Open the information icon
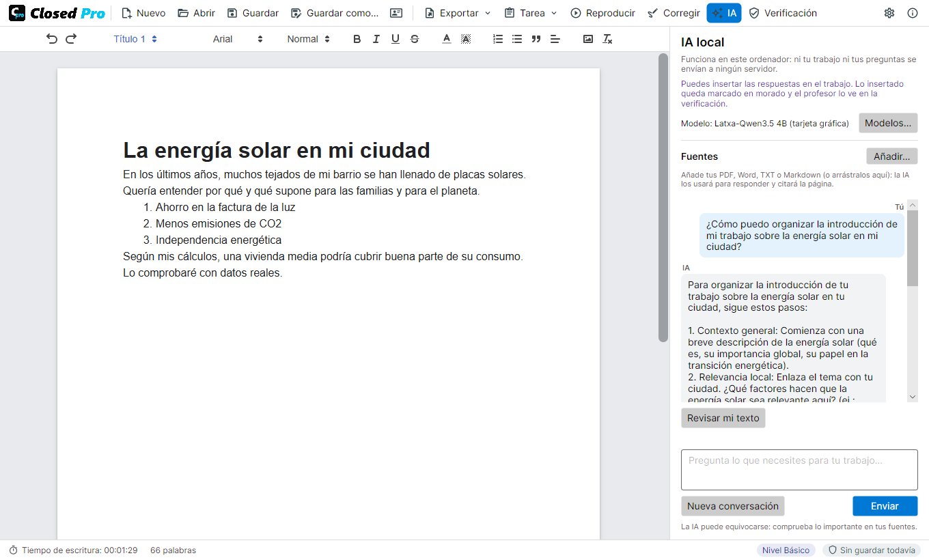 click(913, 13)
